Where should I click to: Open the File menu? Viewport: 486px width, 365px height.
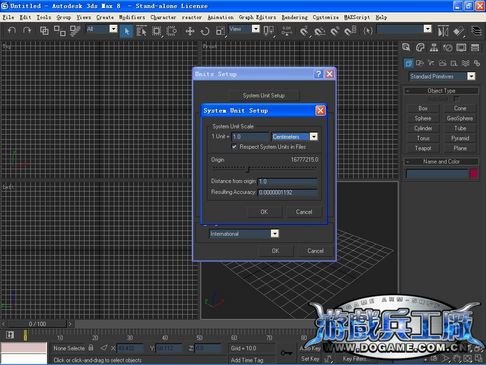pyautogui.click(x=8, y=17)
